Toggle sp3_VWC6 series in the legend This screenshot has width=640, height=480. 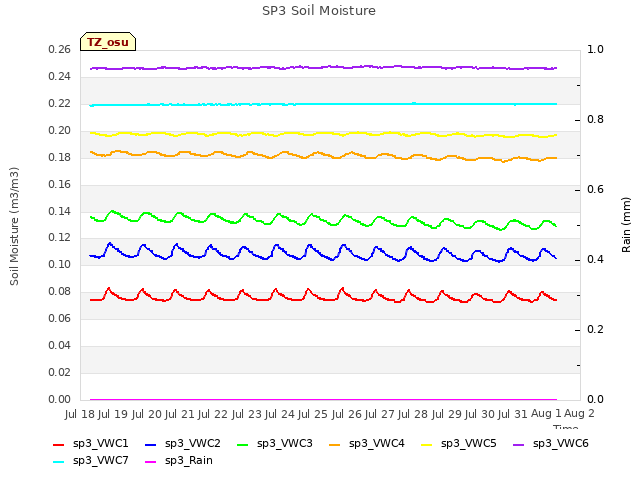551,444
